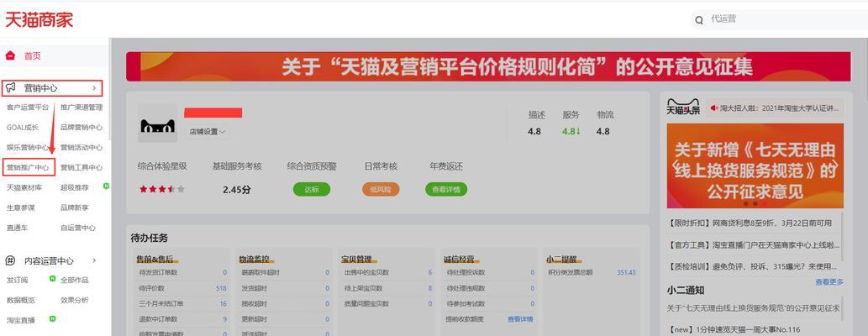Open 娱乐营销中心
The height and width of the screenshot is (336, 868).
pyautogui.click(x=28, y=147)
